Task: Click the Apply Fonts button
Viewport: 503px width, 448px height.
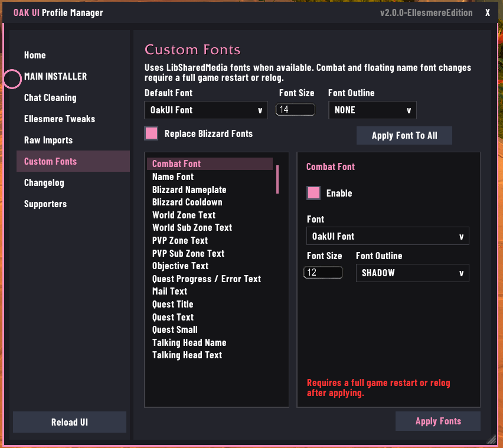Action: coord(438,421)
